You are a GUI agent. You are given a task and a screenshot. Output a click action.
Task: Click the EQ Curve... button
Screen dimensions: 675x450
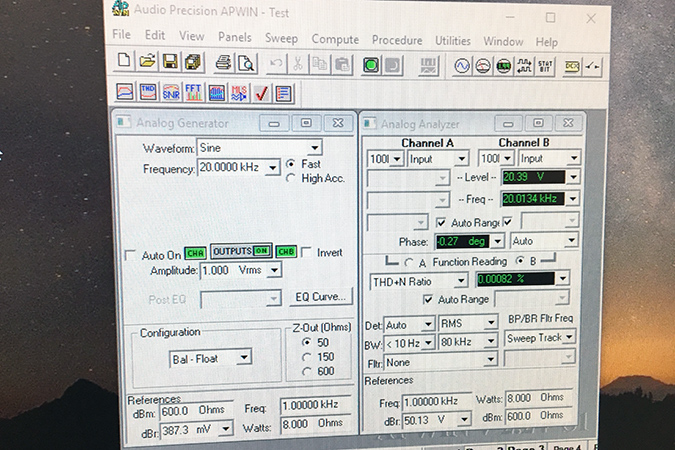tap(320, 297)
